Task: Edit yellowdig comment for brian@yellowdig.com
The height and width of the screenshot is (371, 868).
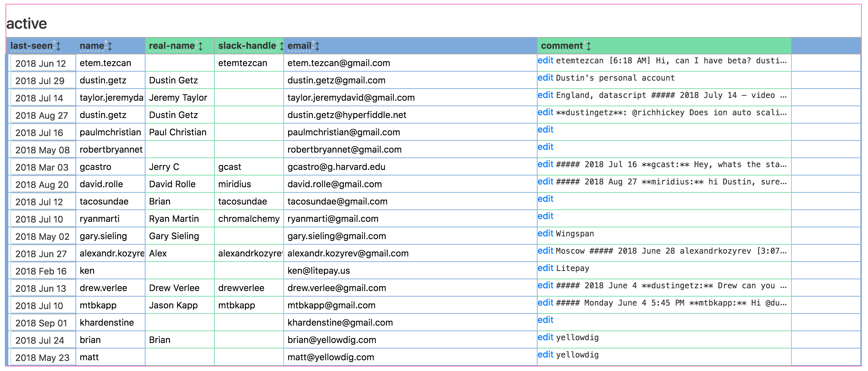Action: click(x=546, y=337)
